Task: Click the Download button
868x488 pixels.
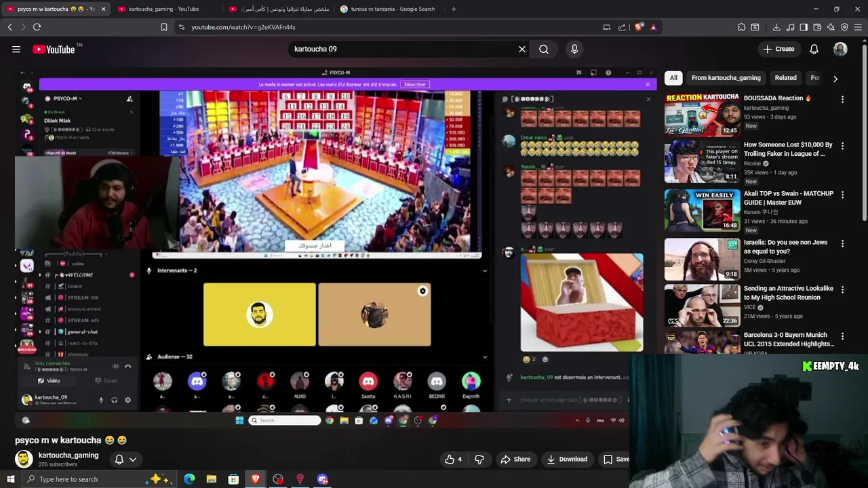Action: tap(568, 460)
